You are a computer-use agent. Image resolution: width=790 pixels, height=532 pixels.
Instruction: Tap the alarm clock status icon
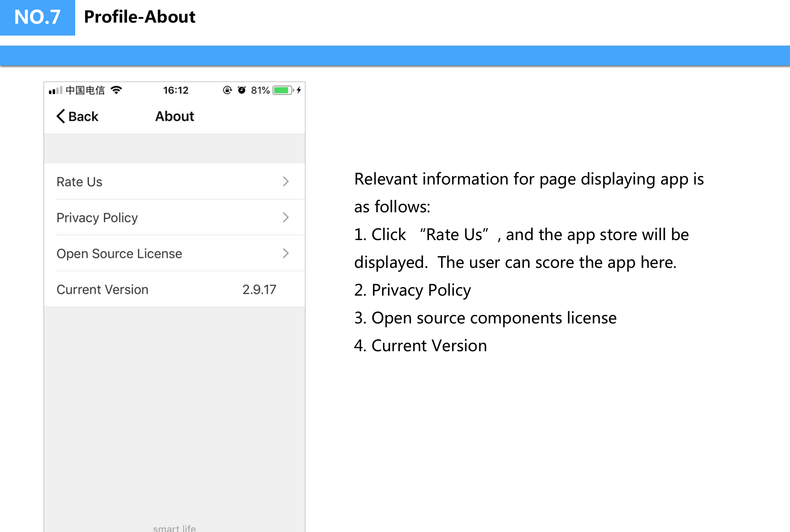[241, 90]
